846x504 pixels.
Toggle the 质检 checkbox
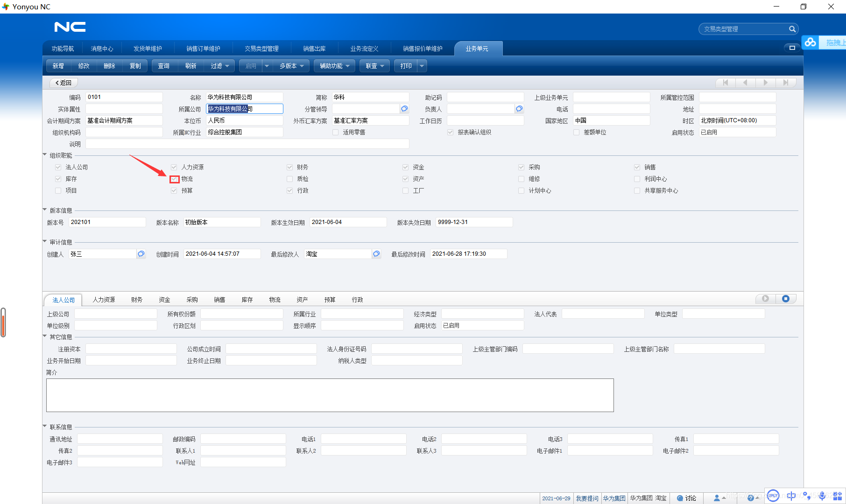tap(290, 179)
